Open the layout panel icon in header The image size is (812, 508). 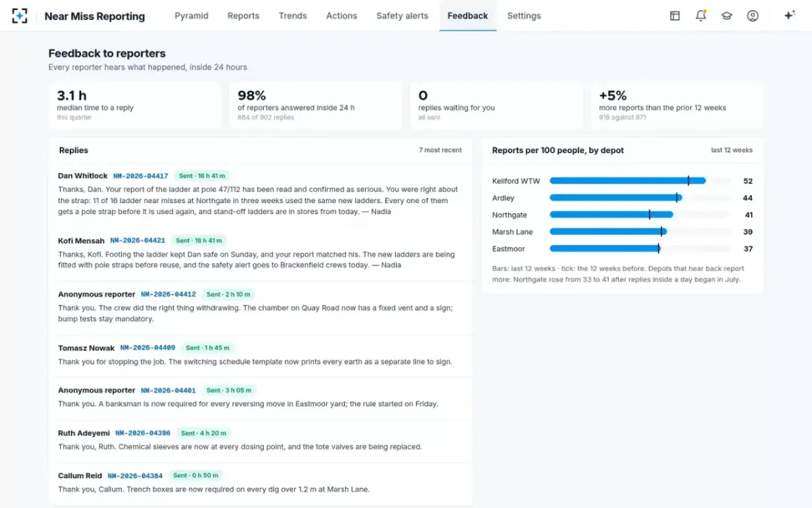675,16
